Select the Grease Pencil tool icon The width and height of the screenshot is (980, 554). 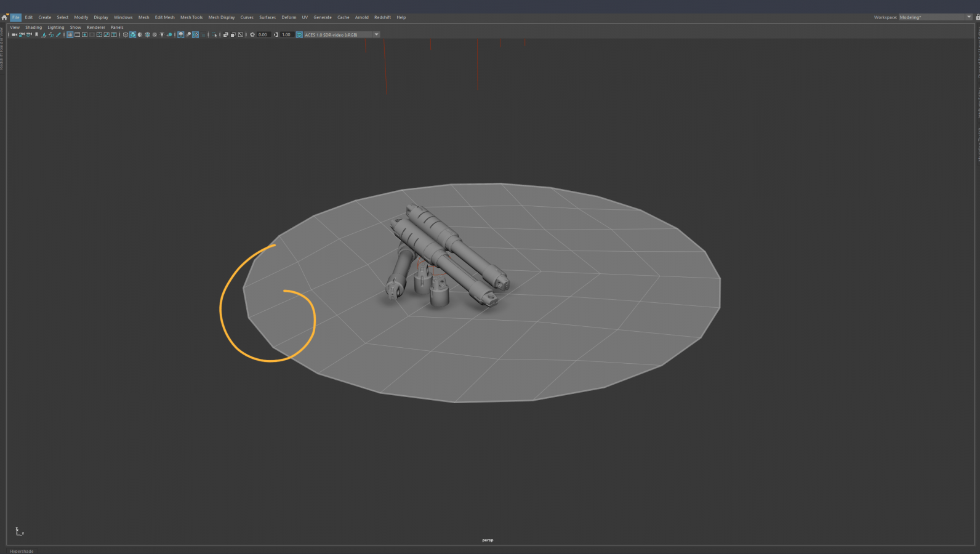pos(58,34)
